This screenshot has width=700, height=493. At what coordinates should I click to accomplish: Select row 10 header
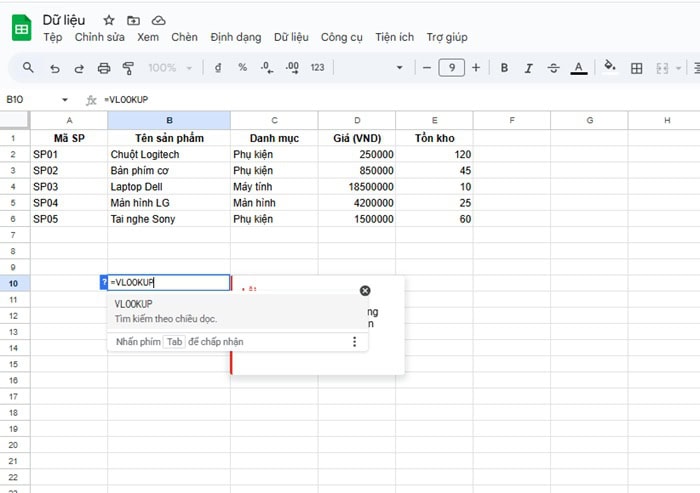click(13, 283)
